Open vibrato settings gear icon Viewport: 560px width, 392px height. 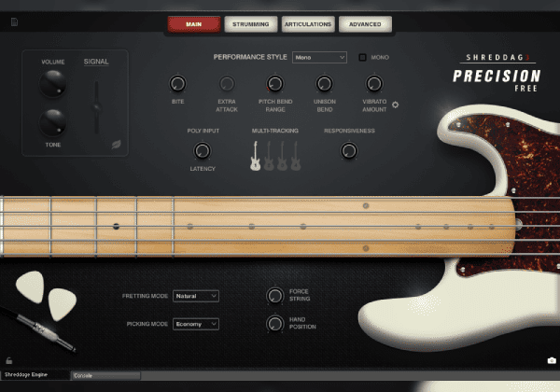tap(396, 105)
